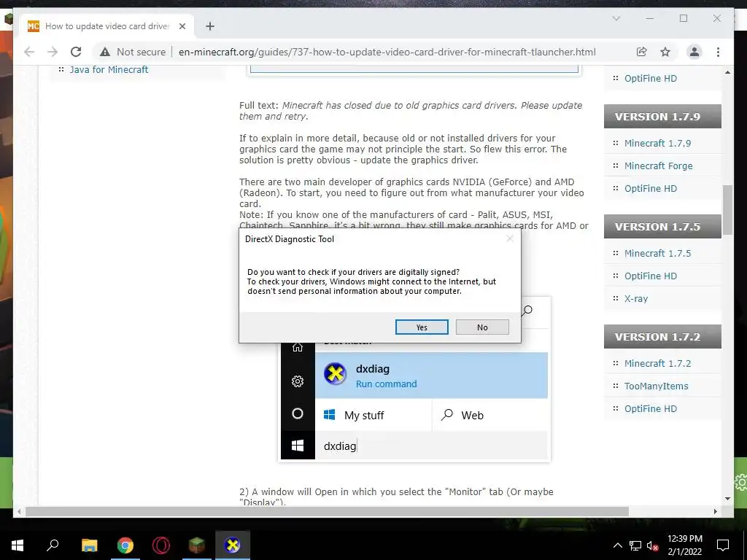Close the 'How to update video card driver' tab
The height and width of the screenshot is (560, 747).
(182, 26)
